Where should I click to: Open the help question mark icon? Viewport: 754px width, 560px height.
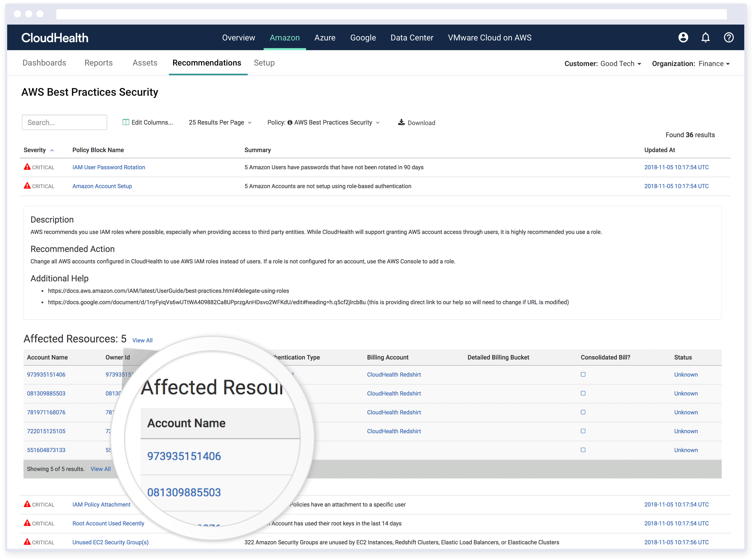728,37
